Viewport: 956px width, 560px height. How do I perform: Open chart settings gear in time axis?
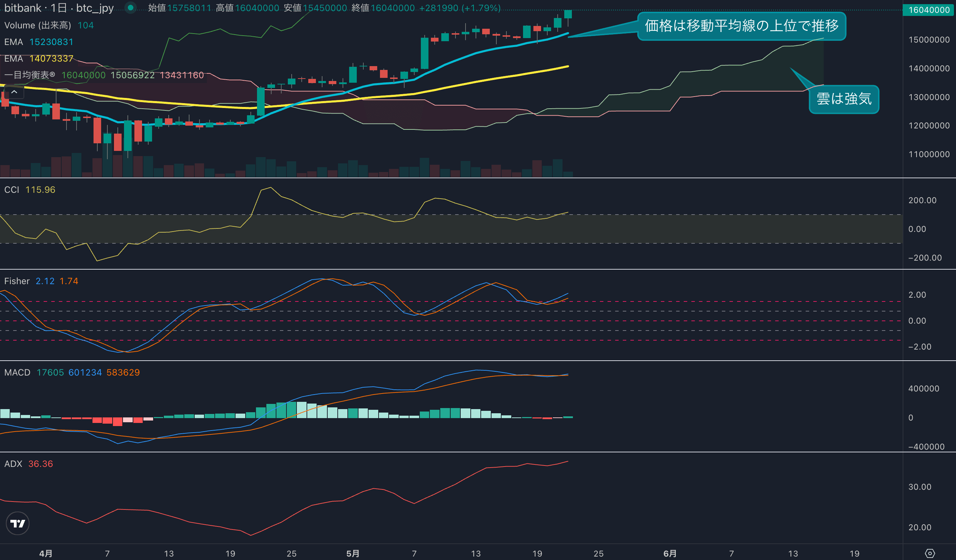click(929, 553)
